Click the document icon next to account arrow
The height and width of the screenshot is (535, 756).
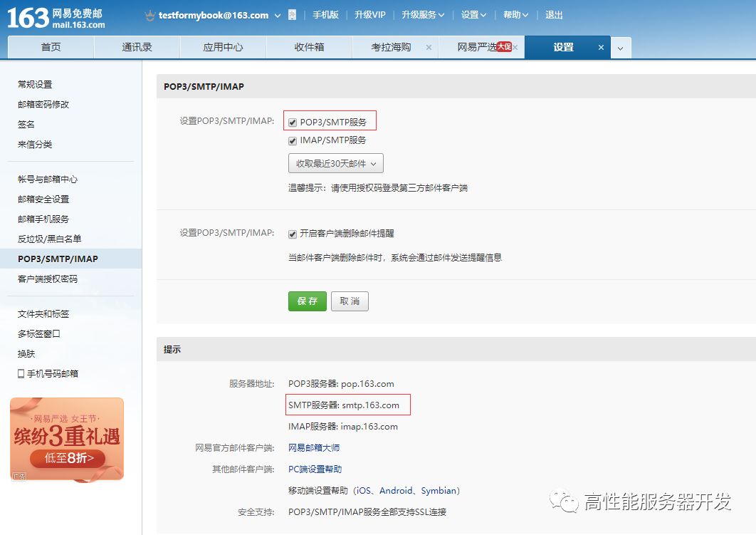[x=292, y=15]
